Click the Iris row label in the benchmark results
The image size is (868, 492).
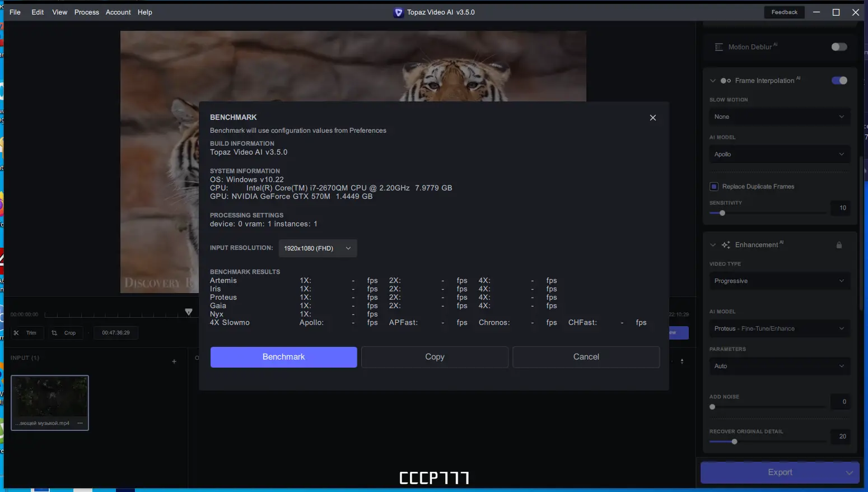216,289
